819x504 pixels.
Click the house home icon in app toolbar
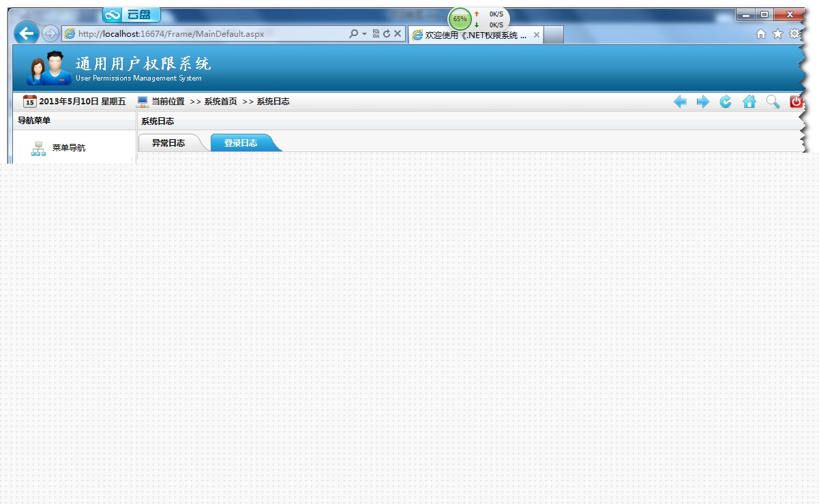click(x=749, y=102)
